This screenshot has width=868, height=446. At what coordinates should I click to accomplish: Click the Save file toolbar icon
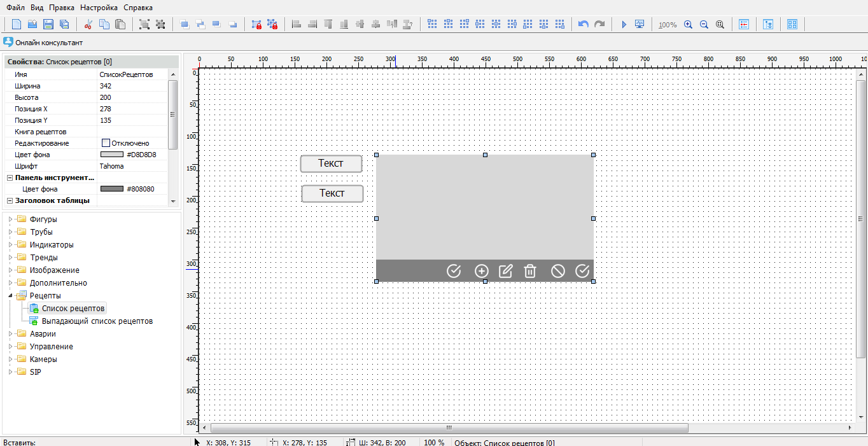(48, 24)
